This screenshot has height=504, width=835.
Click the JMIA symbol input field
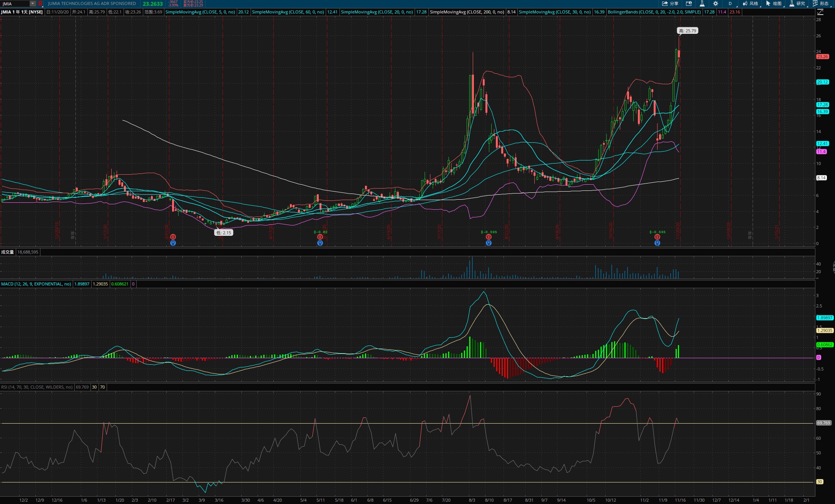coord(15,3)
